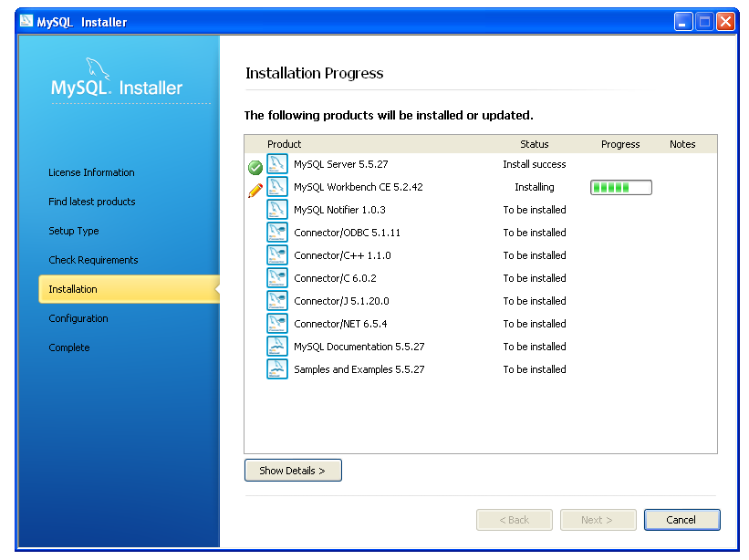Select the 'Connector/C++ 1.1.0' product name
The width and height of the screenshot is (749, 560).
(342, 255)
